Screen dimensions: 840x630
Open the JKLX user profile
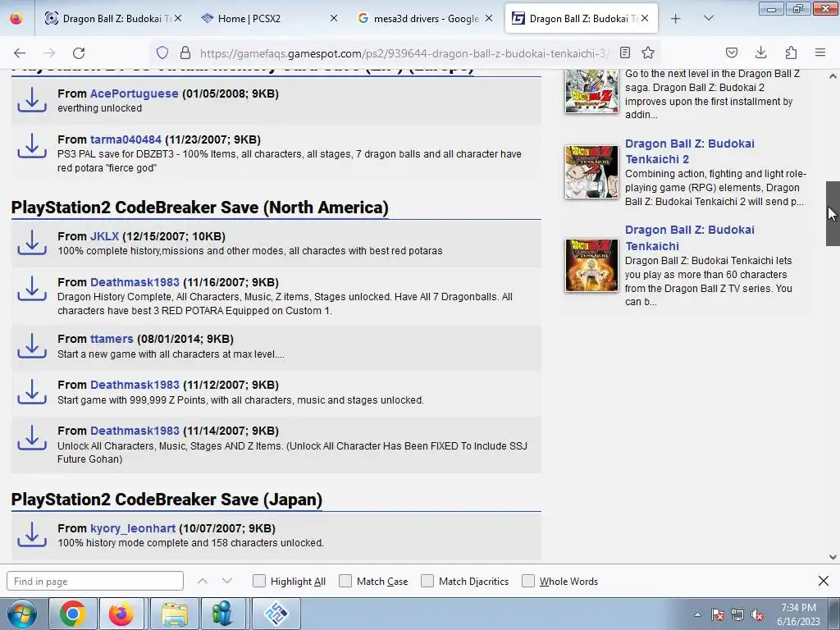[x=104, y=236]
